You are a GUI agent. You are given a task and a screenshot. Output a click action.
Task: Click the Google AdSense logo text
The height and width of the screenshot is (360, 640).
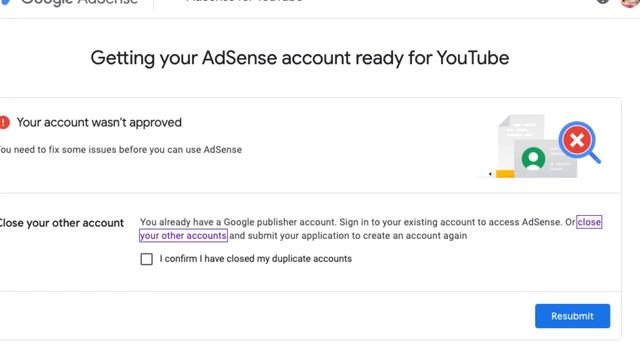click(x=78, y=2)
